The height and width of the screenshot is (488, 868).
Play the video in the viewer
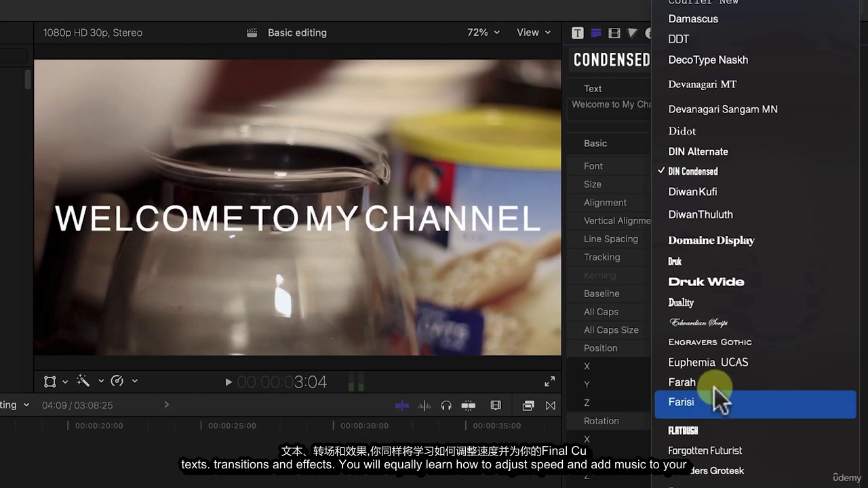coord(229,382)
